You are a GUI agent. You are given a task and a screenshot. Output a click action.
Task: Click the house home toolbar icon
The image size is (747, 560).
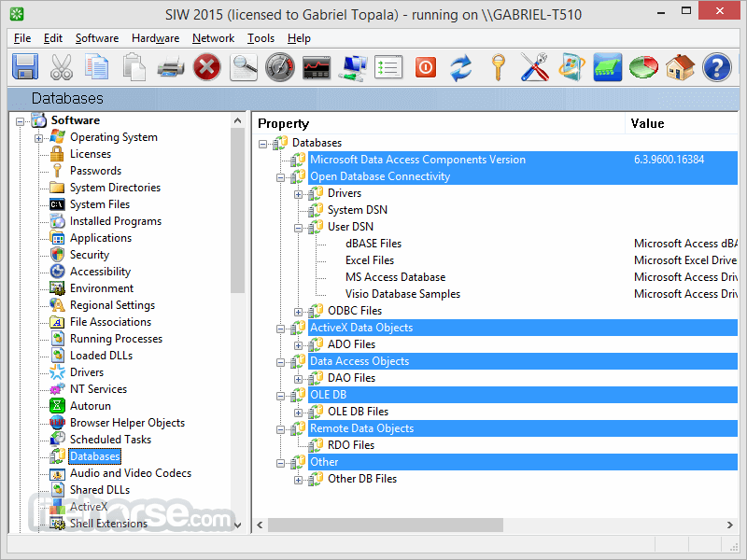coord(681,66)
